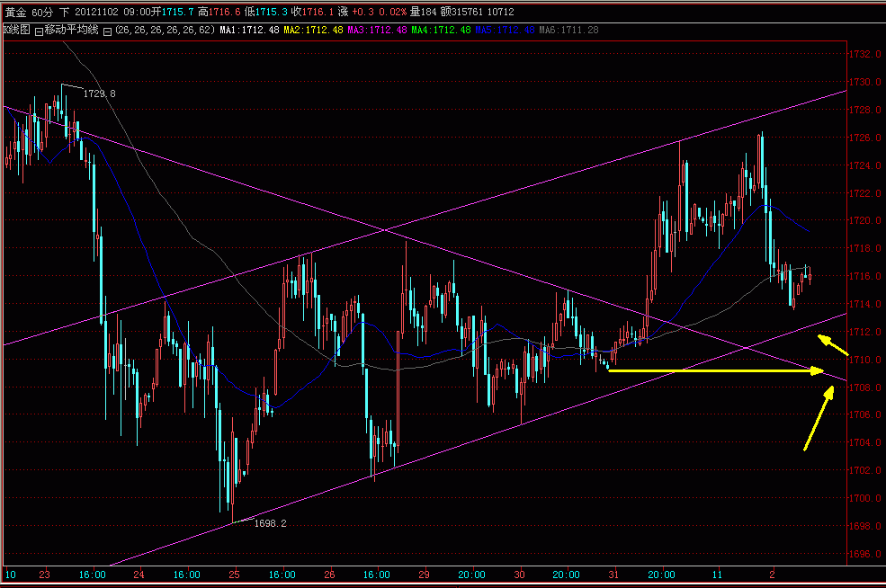Click the date 20121102 in header
The width and height of the screenshot is (886, 588).
[97, 12]
